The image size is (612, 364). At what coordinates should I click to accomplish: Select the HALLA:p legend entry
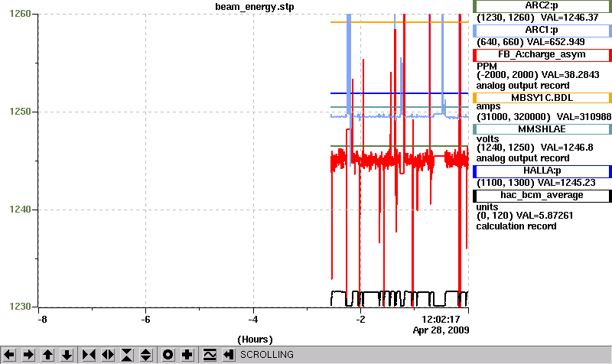tap(542, 171)
